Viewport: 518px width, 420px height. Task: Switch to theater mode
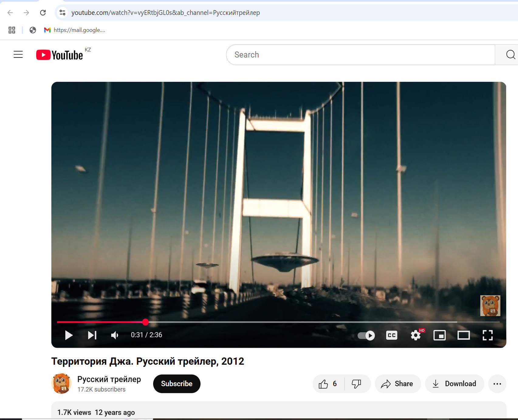[x=464, y=335]
